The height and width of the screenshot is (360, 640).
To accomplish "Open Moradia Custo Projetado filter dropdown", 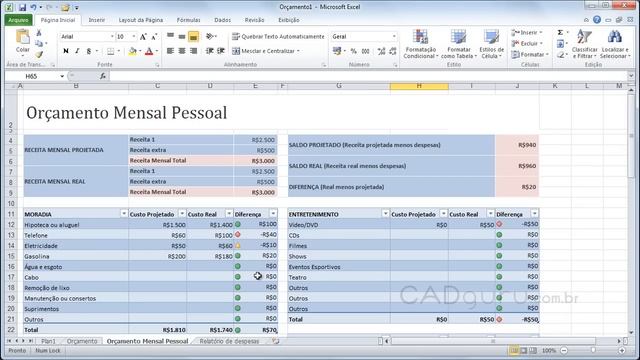I will (x=182, y=214).
